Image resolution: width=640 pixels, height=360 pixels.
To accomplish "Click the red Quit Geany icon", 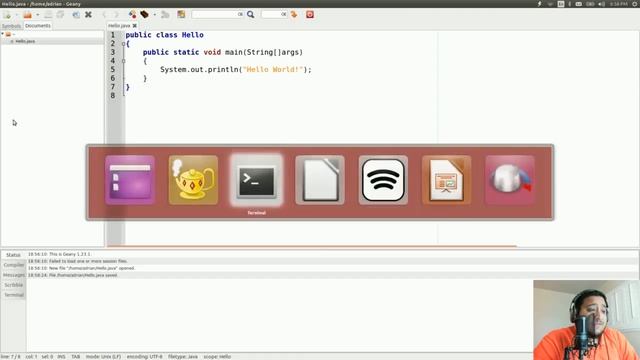I will coord(310,15).
